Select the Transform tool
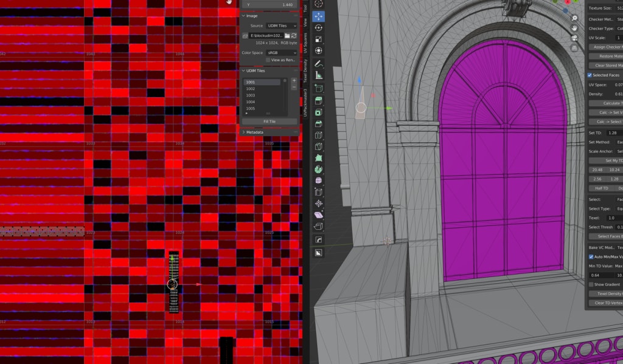Image resolution: width=623 pixels, height=364 pixels. coord(318,50)
